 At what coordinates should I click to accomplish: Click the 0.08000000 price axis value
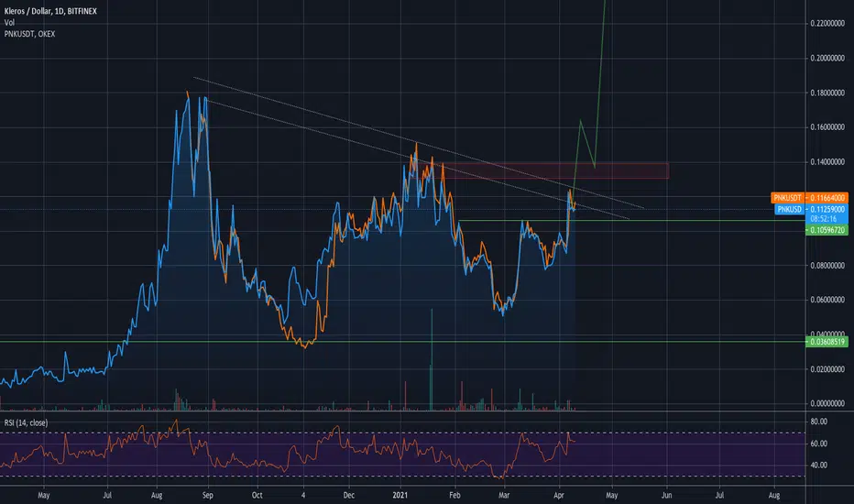point(827,266)
